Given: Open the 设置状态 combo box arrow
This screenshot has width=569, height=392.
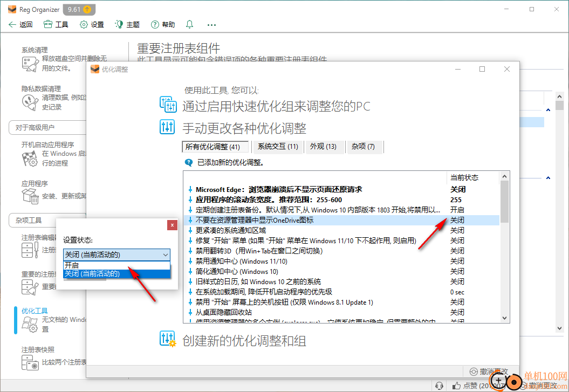Looking at the screenshot, I should click(x=166, y=255).
